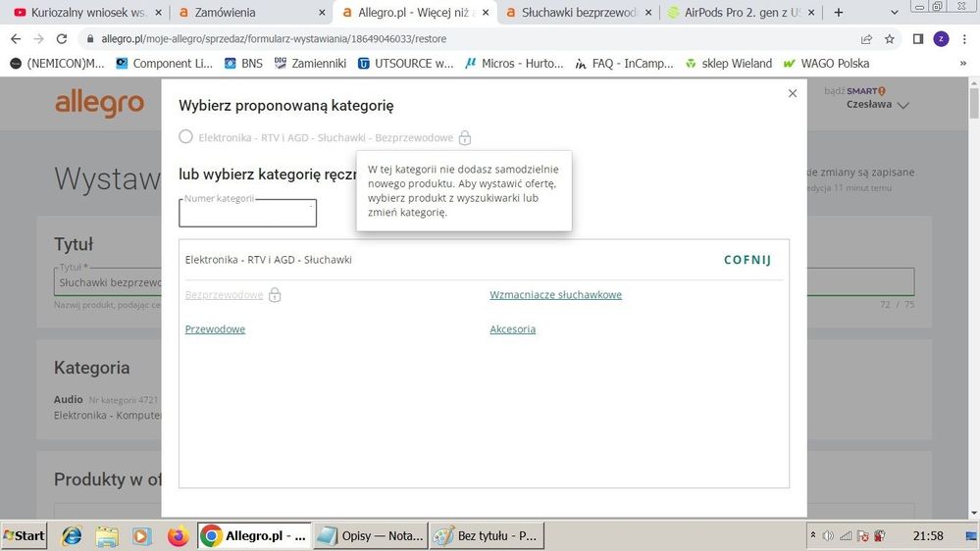Show hidden system tray icons

coord(813,534)
